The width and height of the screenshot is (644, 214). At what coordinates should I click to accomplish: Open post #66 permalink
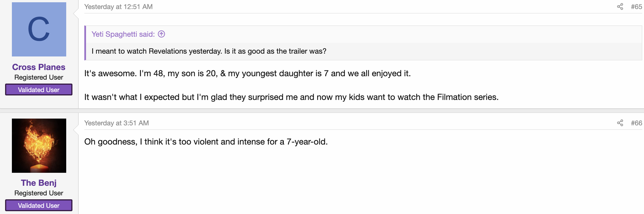(636, 123)
